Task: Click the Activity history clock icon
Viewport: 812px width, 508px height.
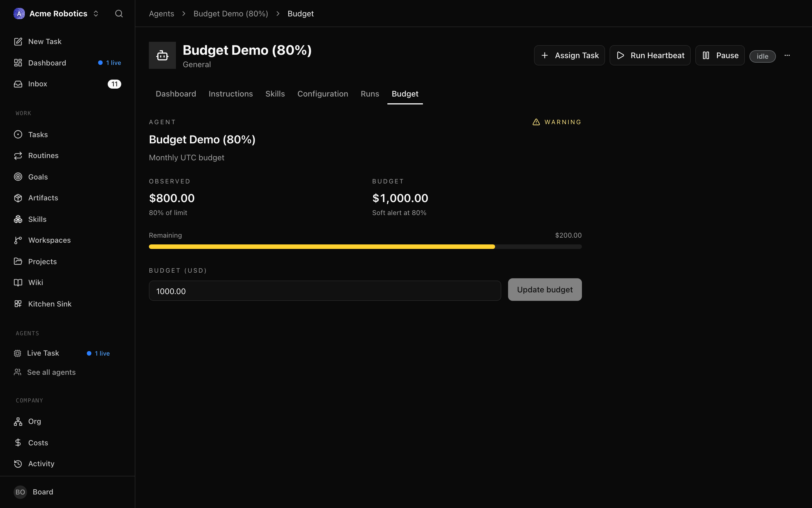Action: 18,464
